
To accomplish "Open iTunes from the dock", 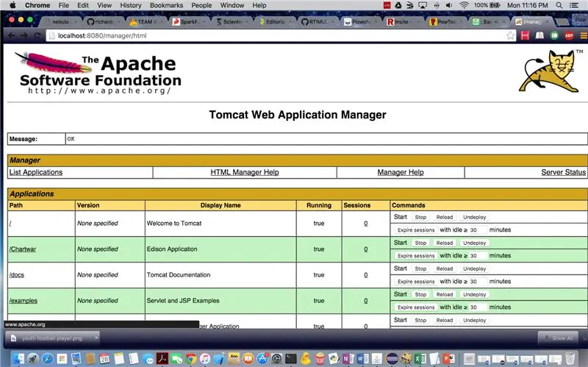I will tap(205, 359).
